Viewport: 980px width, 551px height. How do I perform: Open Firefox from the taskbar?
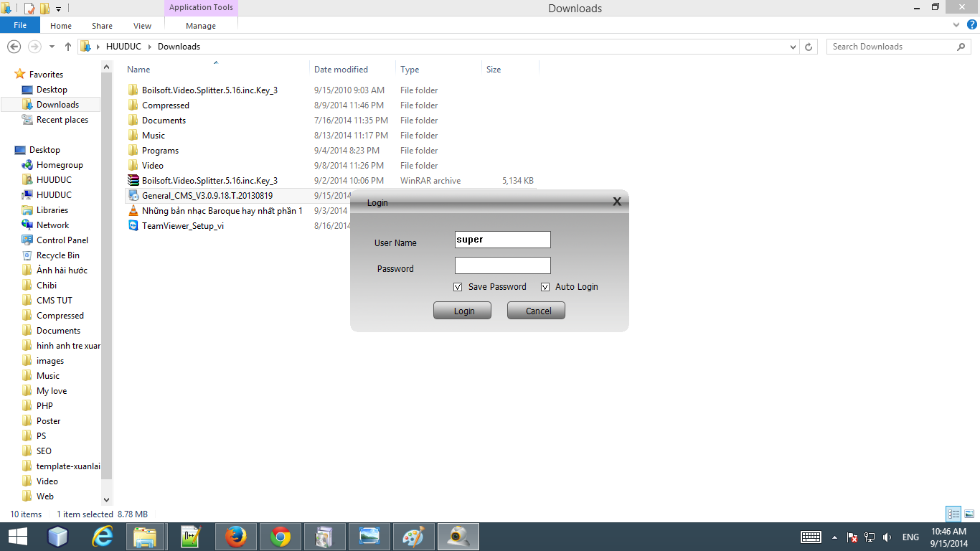235,537
